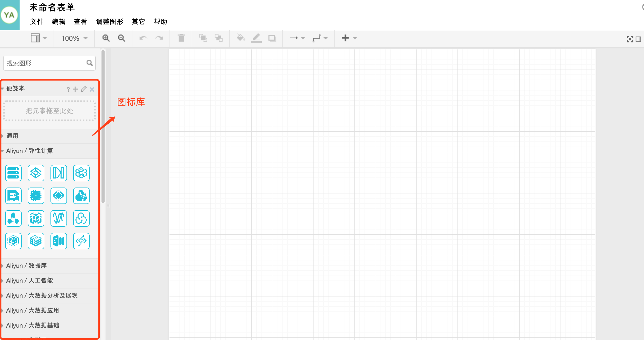The height and width of the screenshot is (340, 644).
Task: Select the three-node network shape icon
Action: tap(13, 218)
